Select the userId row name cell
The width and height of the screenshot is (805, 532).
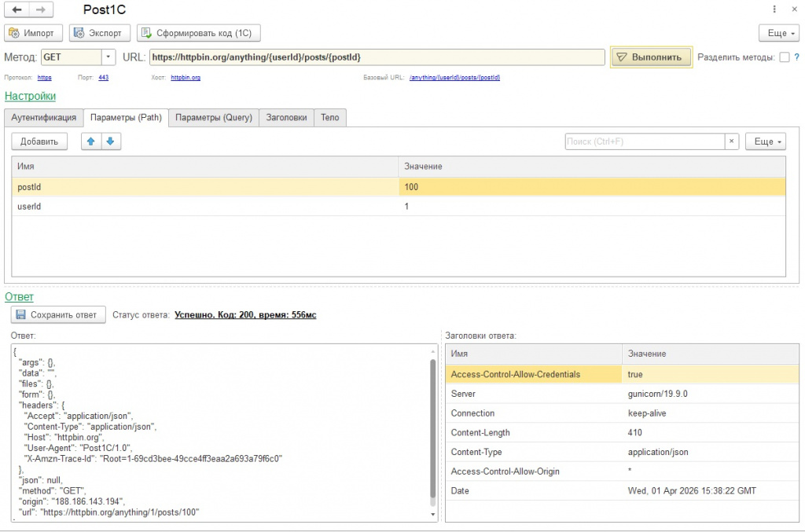pyautogui.click(x=205, y=206)
